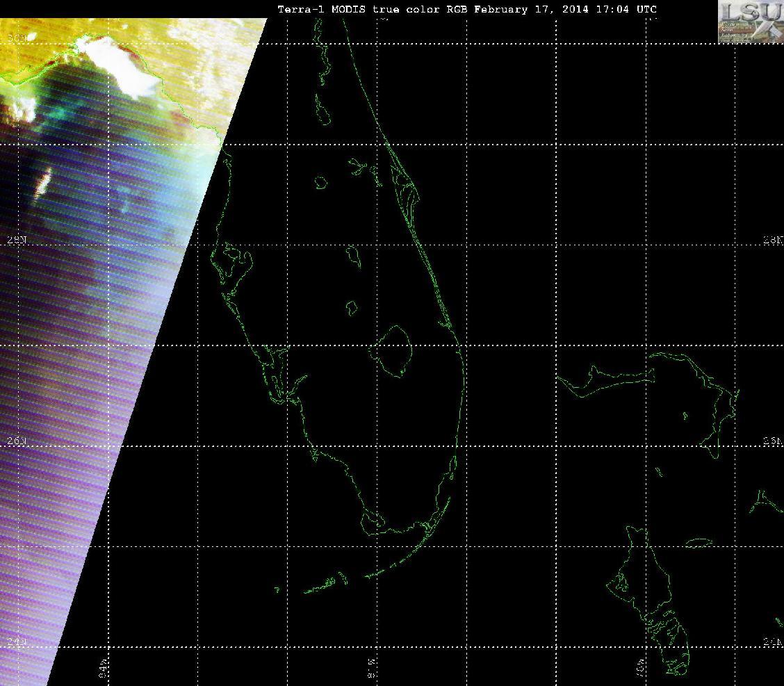Click the 30N latitude label at the top left
784x686 pixels.
coord(17,38)
